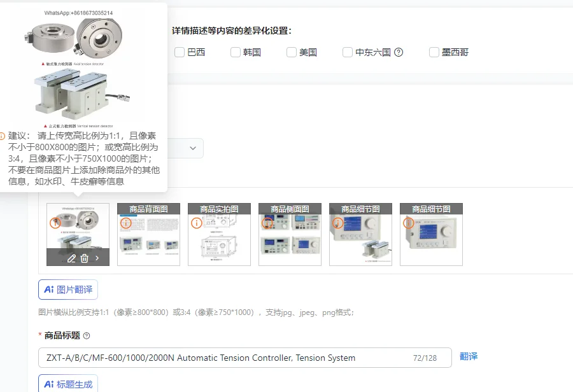Click the 72/128 character counter
Viewport: 573px width, 392px height.
[425, 358]
